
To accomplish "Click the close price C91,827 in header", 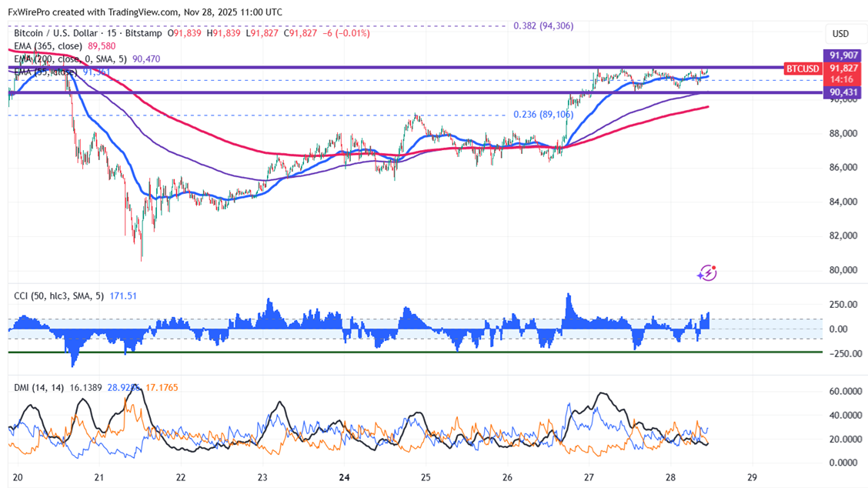I will [301, 33].
